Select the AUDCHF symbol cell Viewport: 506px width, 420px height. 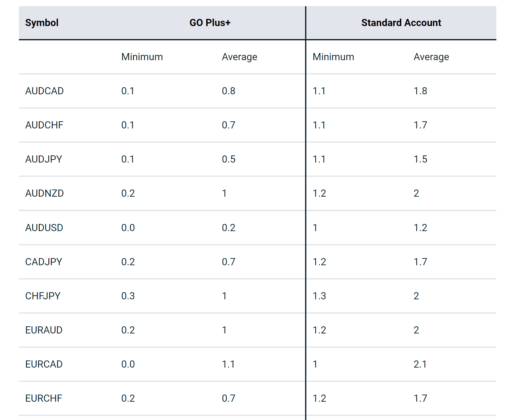tap(44, 125)
